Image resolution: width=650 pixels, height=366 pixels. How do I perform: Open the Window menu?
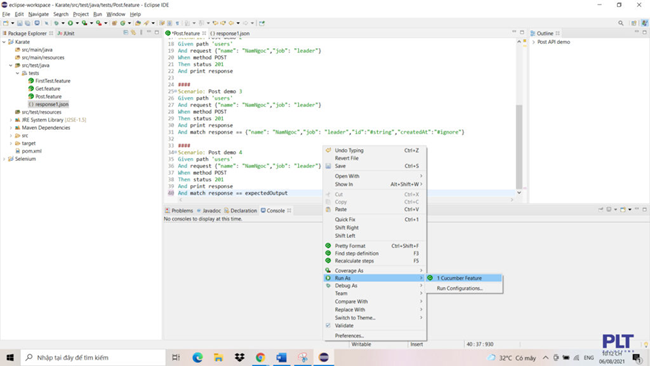116,14
